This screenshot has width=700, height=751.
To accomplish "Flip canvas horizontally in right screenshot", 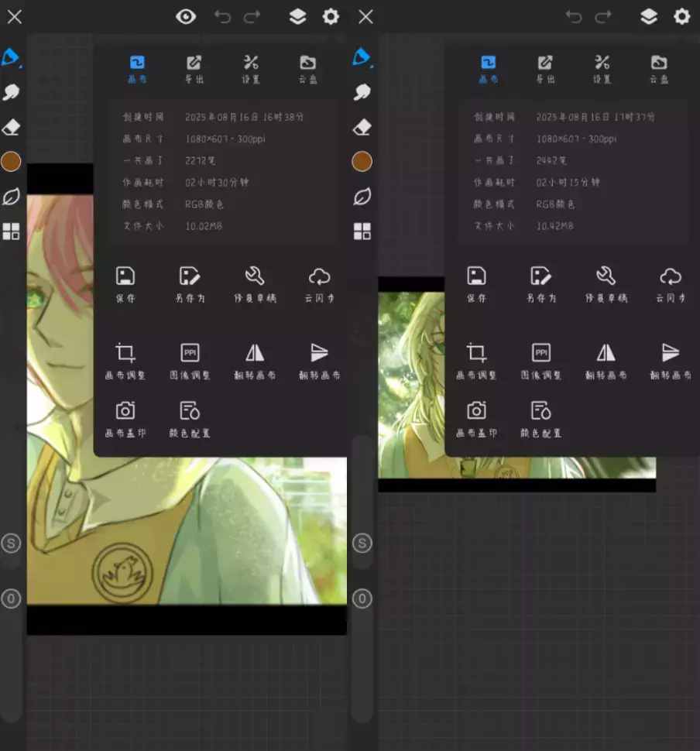I will pyautogui.click(x=606, y=362).
